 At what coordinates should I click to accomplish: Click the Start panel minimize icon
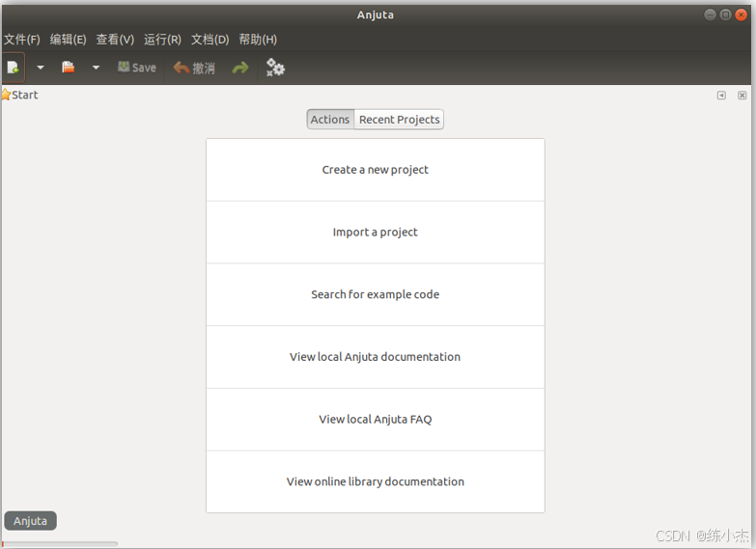click(x=721, y=96)
